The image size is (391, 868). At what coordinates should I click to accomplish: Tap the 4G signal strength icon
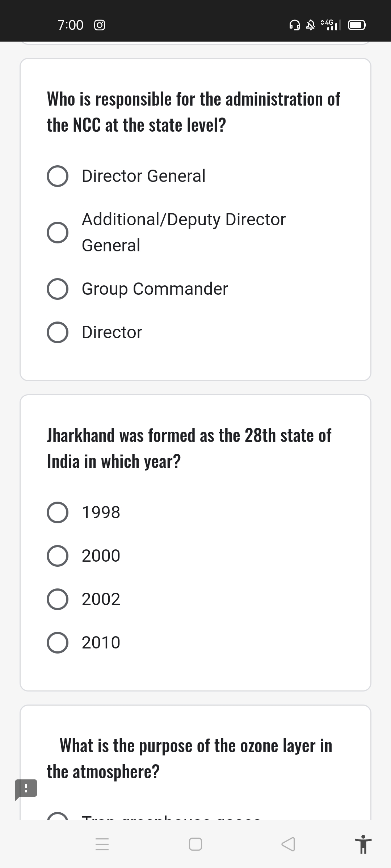click(x=331, y=25)
